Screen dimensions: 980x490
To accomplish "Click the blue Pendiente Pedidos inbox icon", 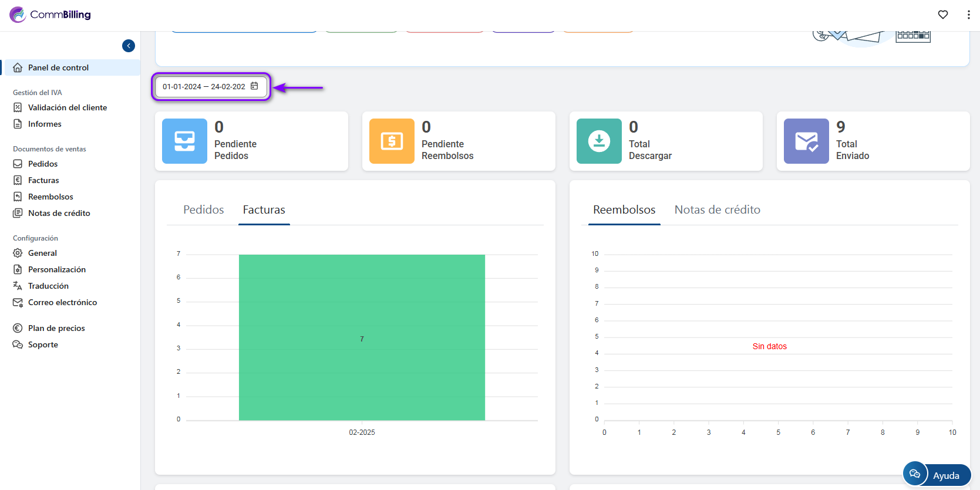I will pyautogui.click(x=184, y=141).
